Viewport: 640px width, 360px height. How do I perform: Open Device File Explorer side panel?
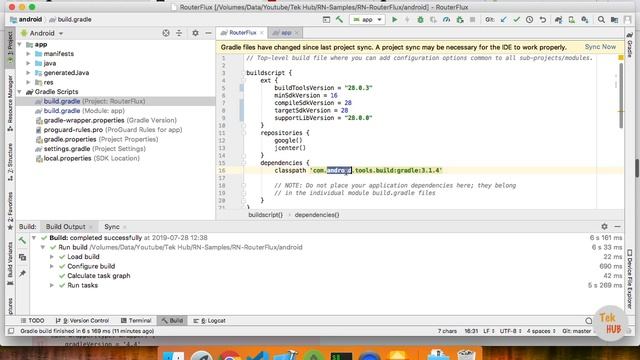[x=630, y=279]
